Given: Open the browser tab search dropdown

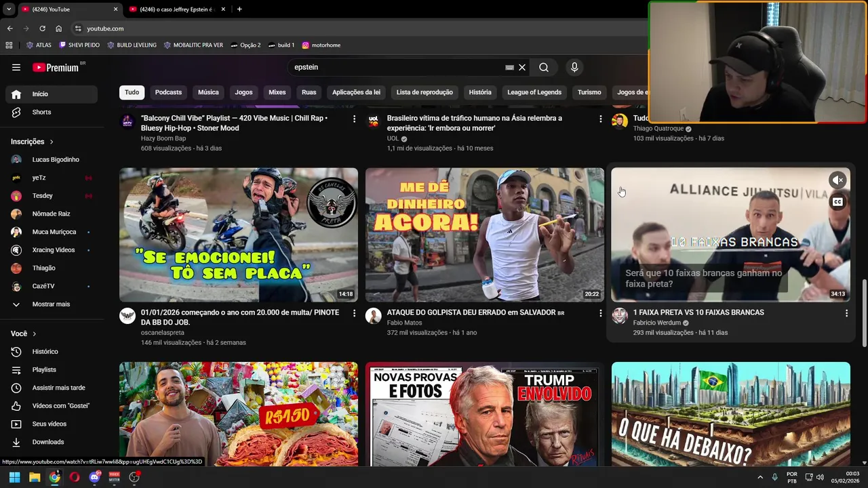Looking at the screenshot, I should [x=9, y=9].
